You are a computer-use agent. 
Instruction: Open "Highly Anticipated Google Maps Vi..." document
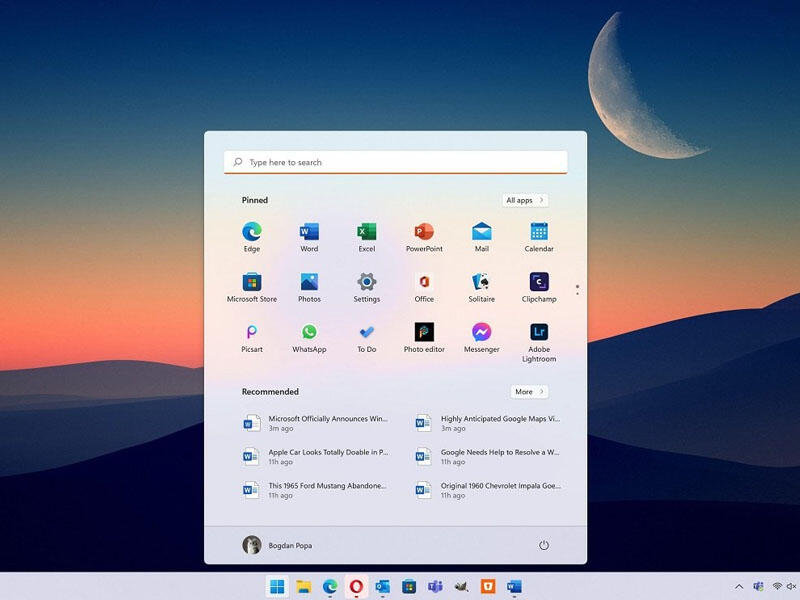(x=487, y=423)
